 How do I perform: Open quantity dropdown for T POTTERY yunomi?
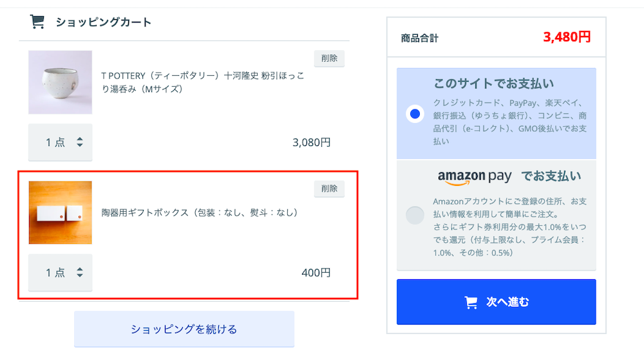coord(61,142)
